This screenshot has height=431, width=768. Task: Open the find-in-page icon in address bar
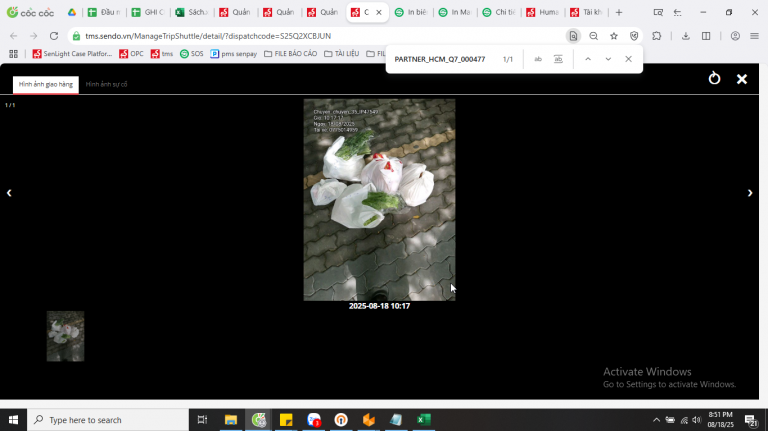[x=573, y=36]
